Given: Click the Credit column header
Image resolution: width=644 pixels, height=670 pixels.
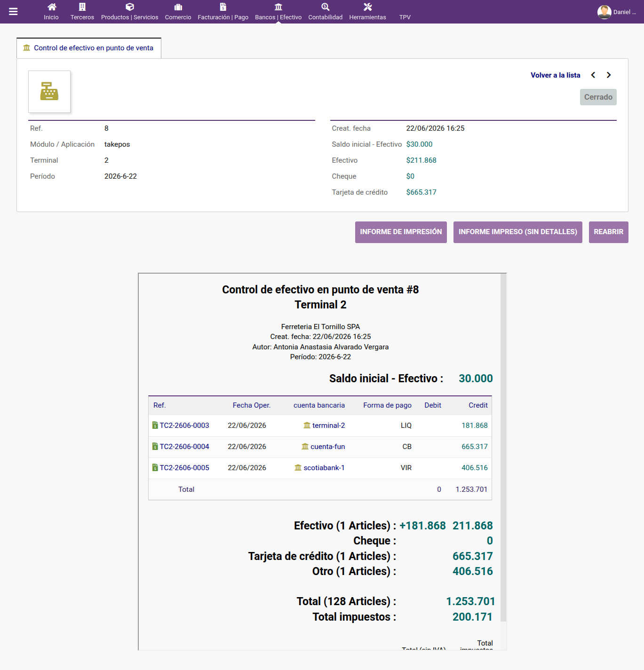Looking at the screenshot, I should [478, 405].
